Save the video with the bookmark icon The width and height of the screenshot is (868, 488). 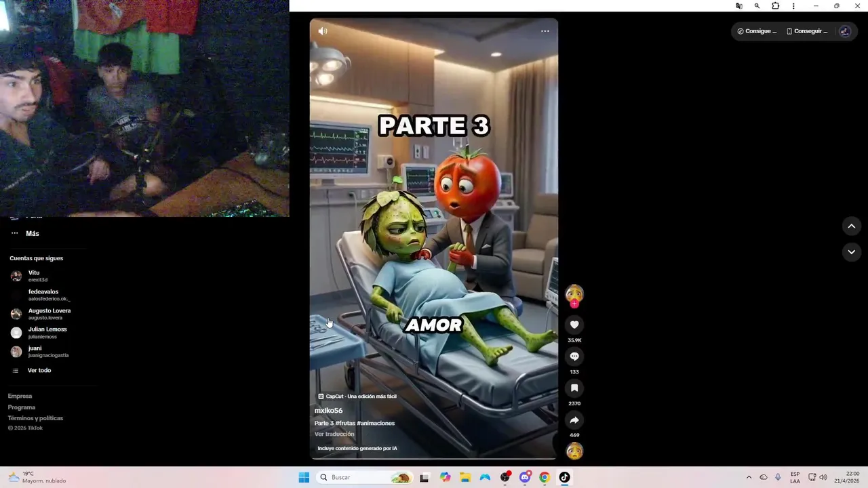coord(574,388)
